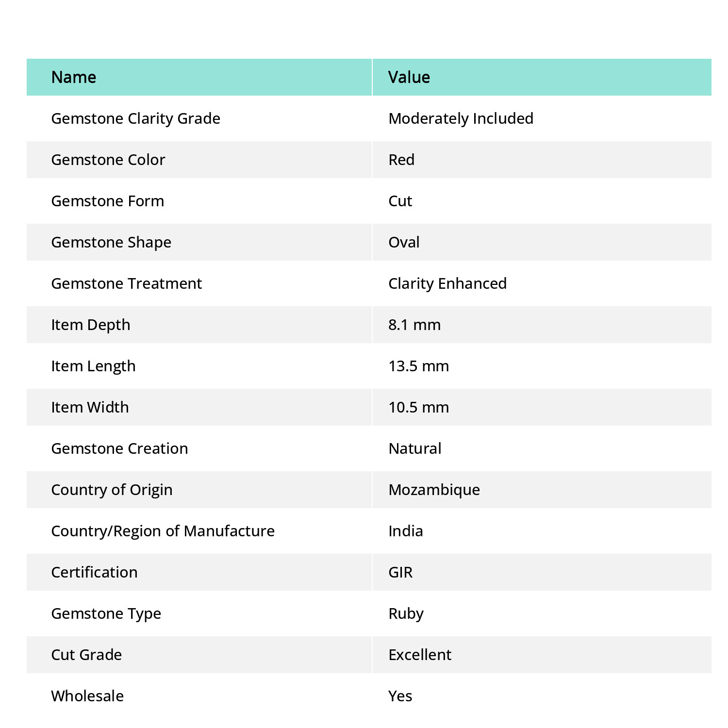
Task: Click the Name column header
Action: click(x=74, y=77)
